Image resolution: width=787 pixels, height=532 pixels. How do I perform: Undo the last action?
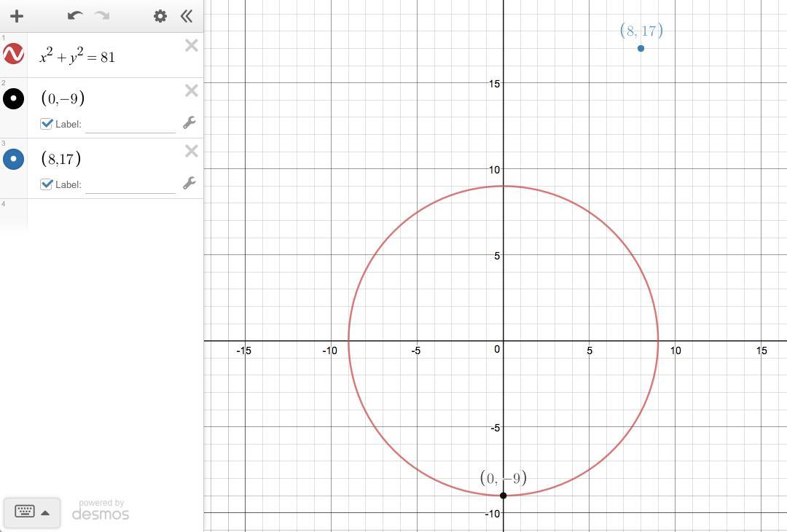[75, 15]
